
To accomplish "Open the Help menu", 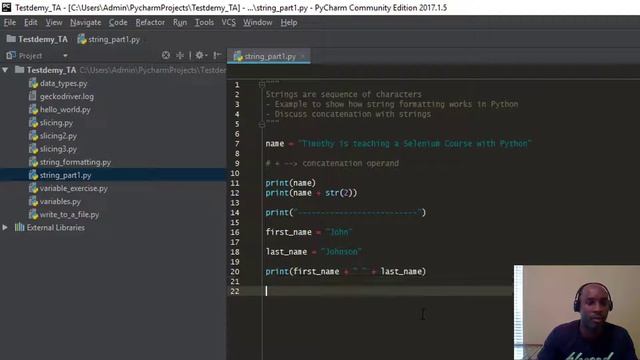I will 289,22.
